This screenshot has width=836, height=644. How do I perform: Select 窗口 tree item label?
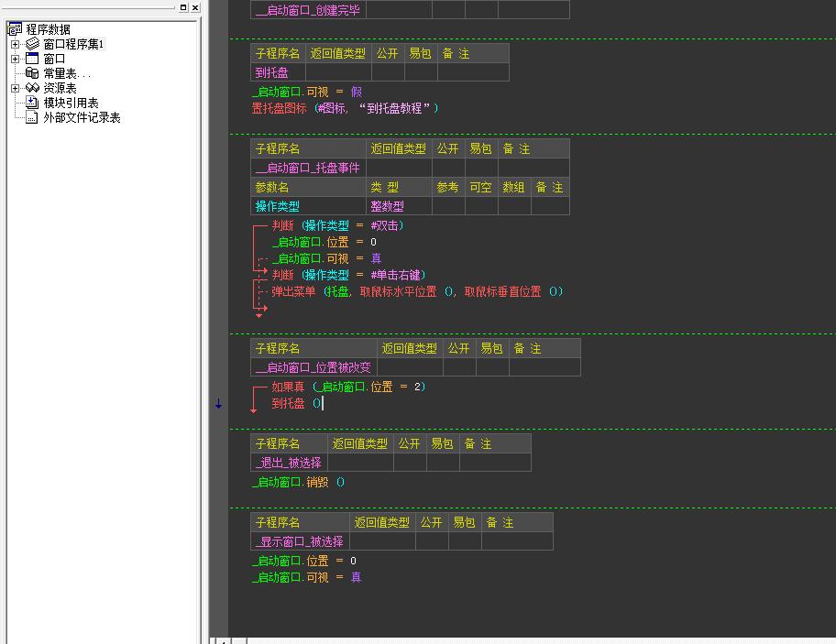[54, 59]
